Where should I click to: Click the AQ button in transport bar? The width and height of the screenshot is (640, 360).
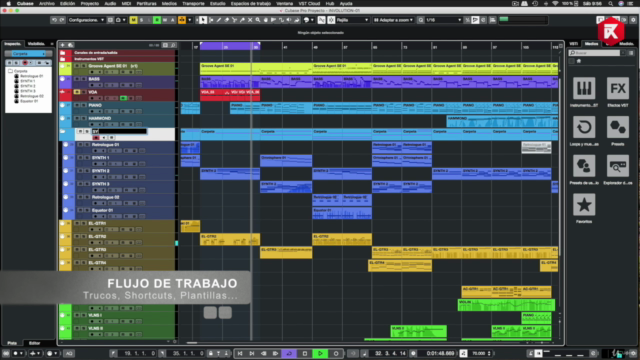pos(69,353)
